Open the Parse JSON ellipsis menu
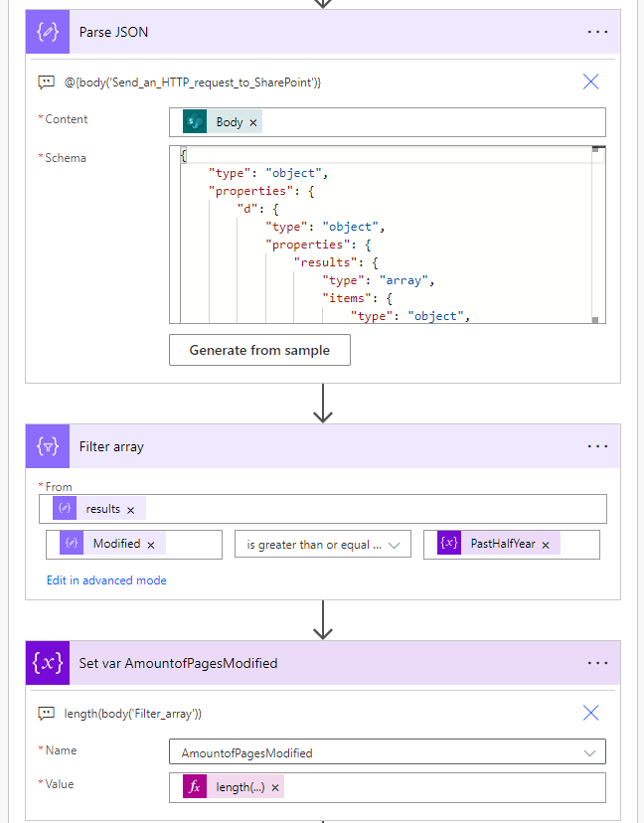 click(597, 32)
